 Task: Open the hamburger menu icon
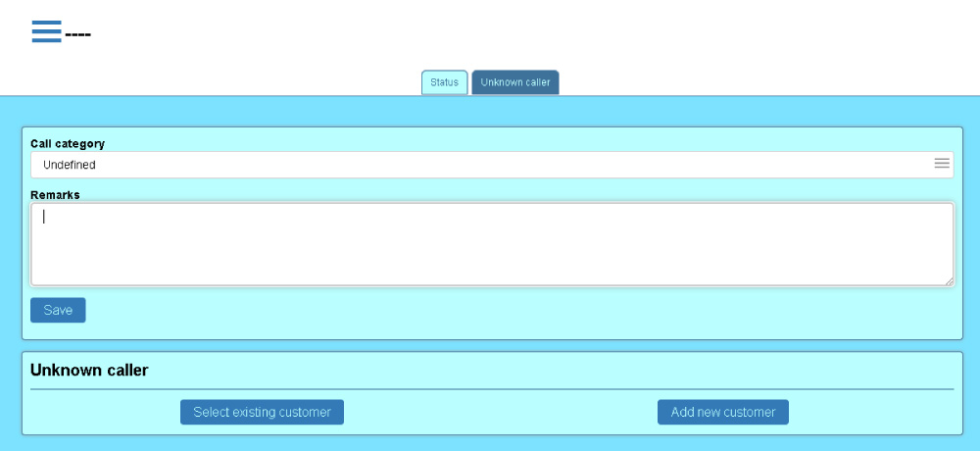(47, 31)
